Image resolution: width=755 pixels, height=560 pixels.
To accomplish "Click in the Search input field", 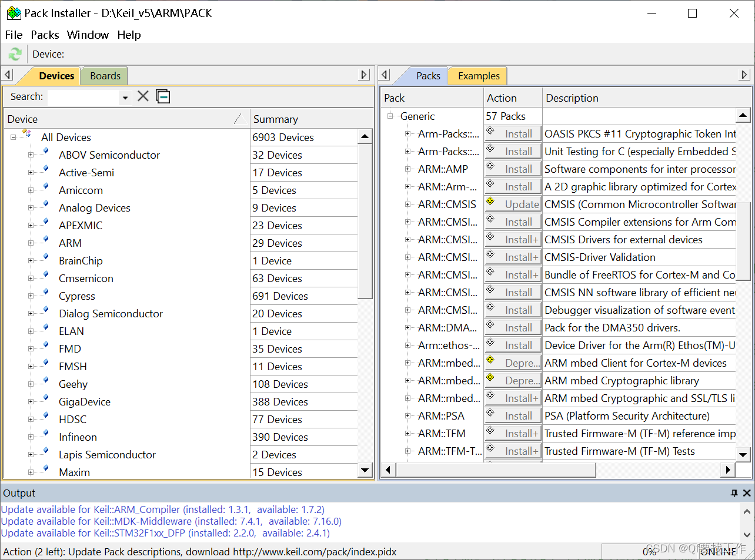I will (83, 98).
